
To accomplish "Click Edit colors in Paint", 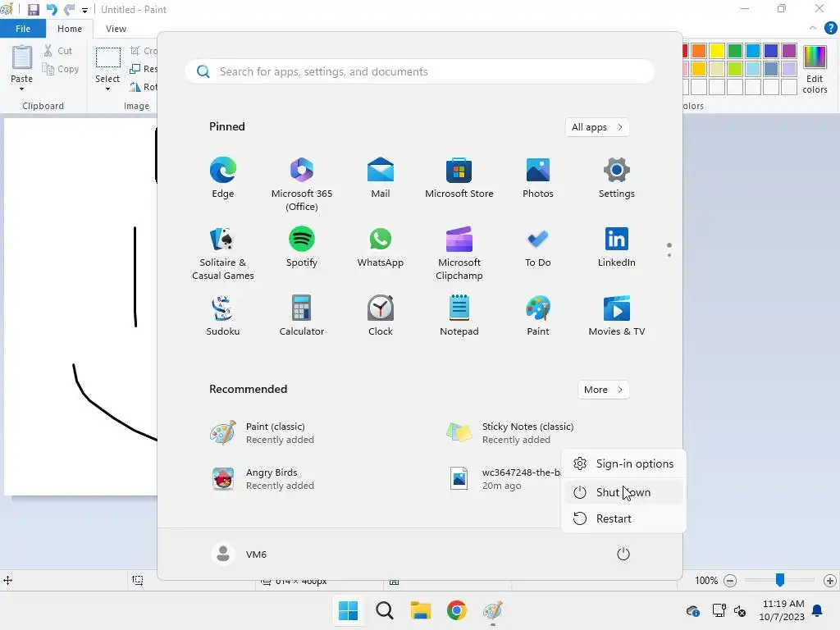I will click(x=815, y=70).
